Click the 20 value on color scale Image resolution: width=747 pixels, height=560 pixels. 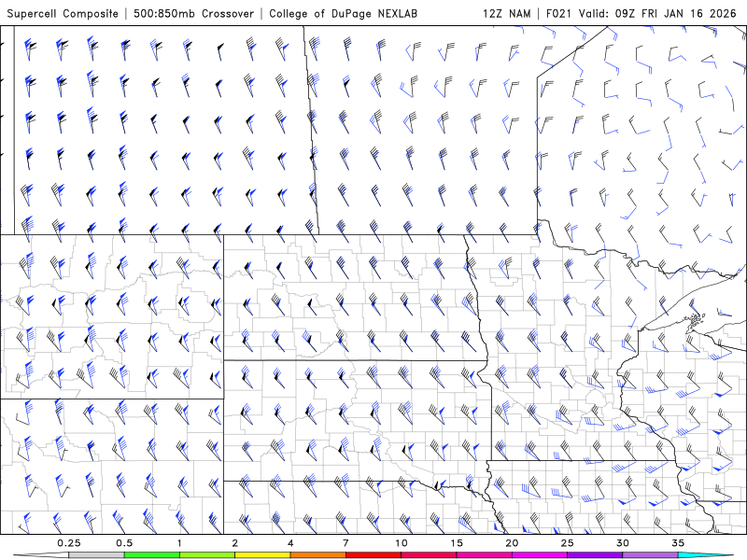[512, 543]
